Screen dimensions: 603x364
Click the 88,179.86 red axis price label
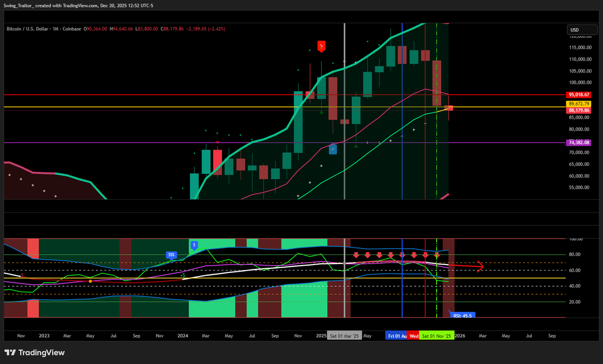pos(579,110)
